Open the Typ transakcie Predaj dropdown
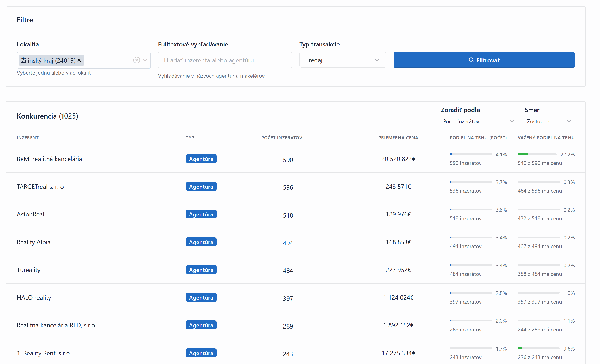Screen dimensions: 600x364 pyautogui.click(x=342, y=60)
